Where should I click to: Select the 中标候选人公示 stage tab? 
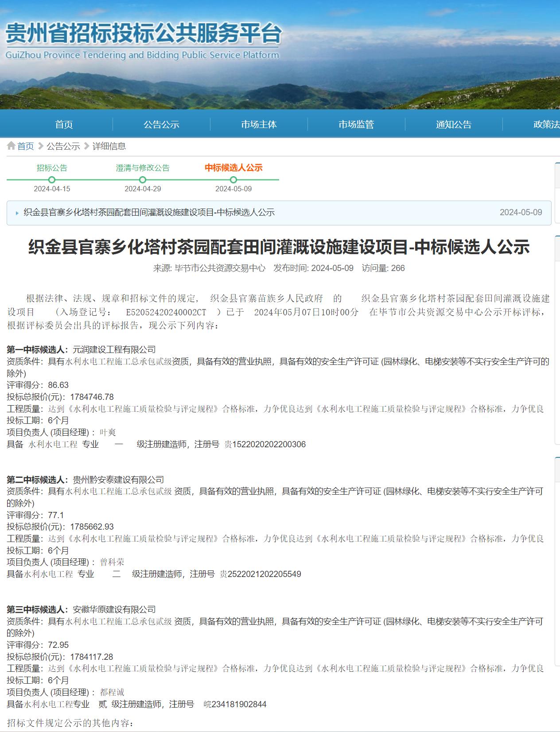233,168
